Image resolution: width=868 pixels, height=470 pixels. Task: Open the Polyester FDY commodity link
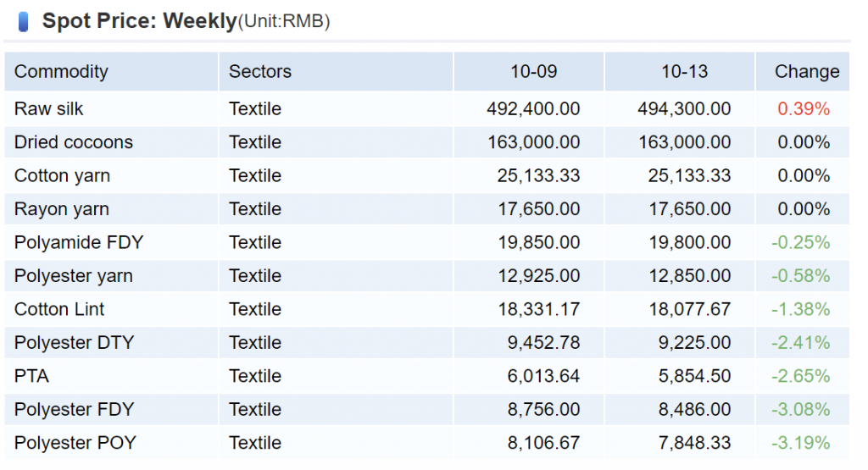coord(74,410)
